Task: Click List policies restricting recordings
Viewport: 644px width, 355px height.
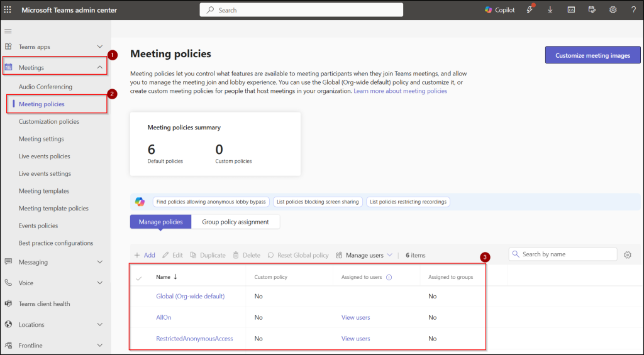Action: coord(408,202)
